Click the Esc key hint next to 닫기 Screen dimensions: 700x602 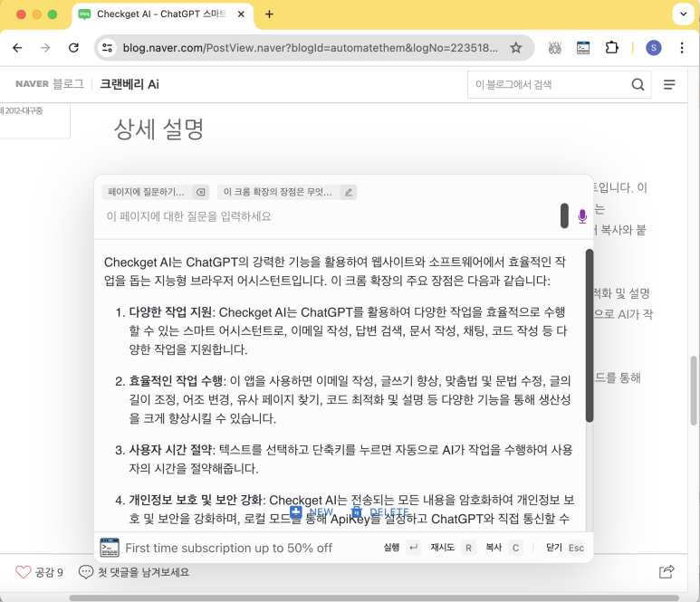(576, 548)
